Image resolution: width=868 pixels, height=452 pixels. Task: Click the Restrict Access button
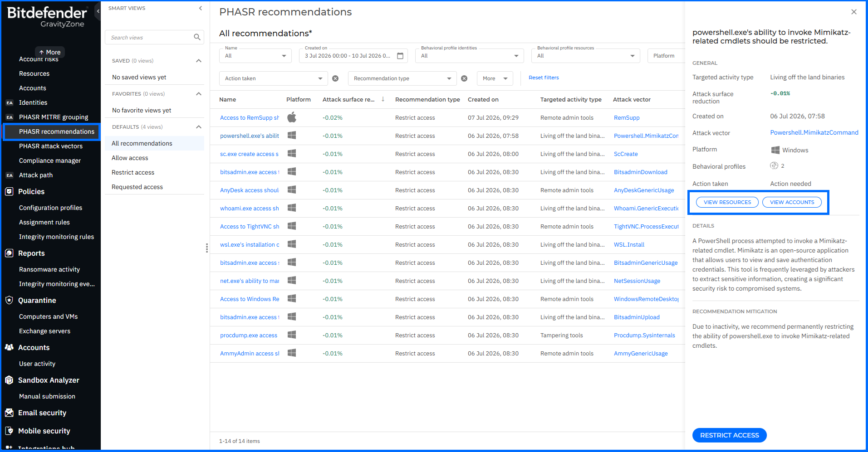pyautogui.click(x=729, y=435)
